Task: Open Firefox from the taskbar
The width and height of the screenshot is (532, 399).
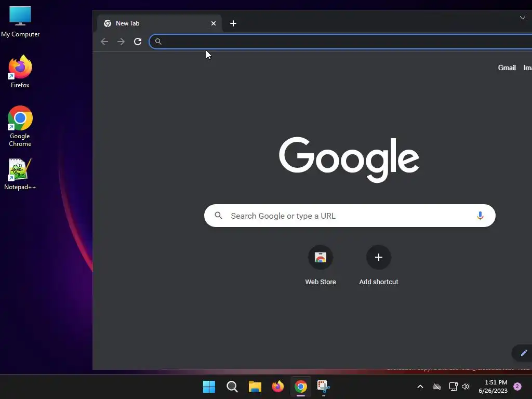Action: (x=278, y=387)
